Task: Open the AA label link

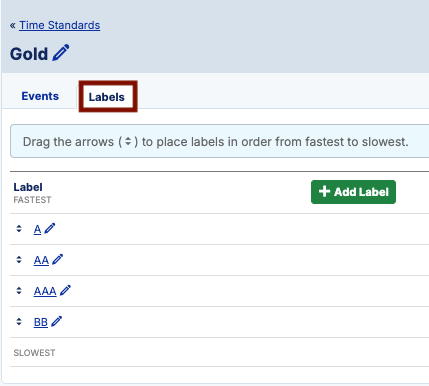Action: (41, 260)
